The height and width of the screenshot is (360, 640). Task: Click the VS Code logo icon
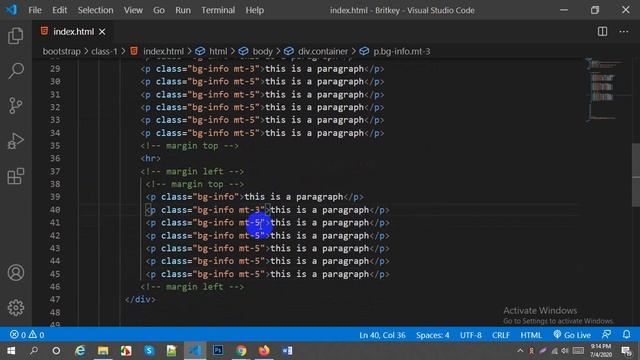tap(11, 10)
